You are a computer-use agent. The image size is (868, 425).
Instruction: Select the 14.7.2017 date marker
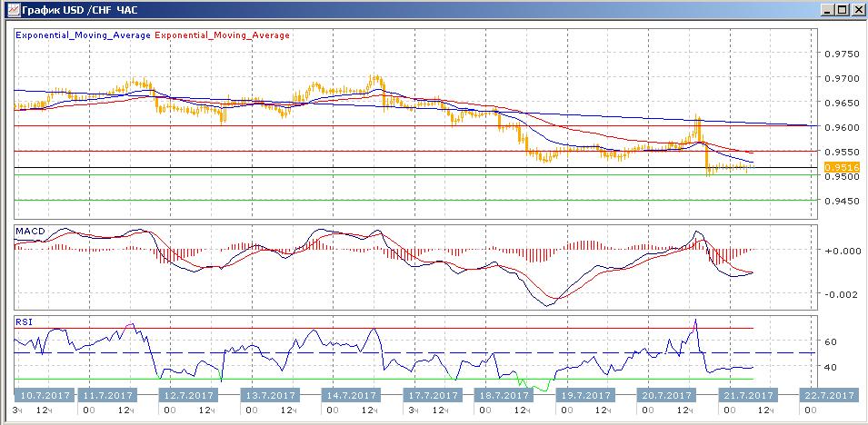(x=351, y=396)
